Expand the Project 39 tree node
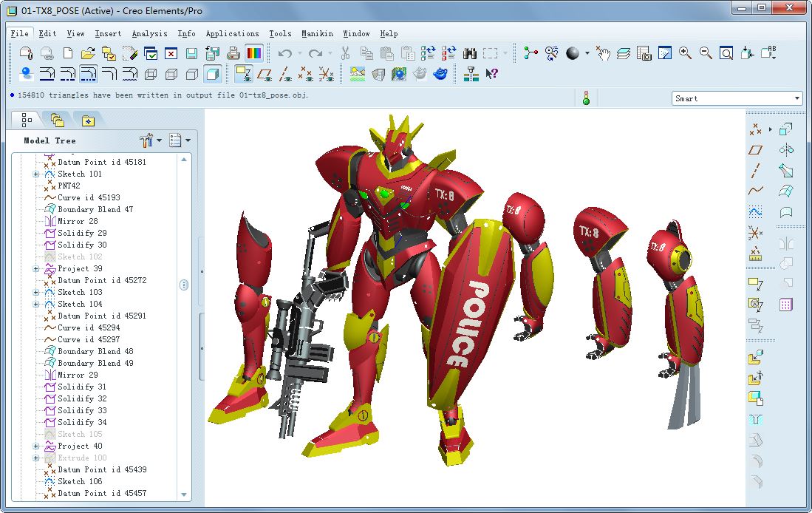812x513 pixels. 35,269
